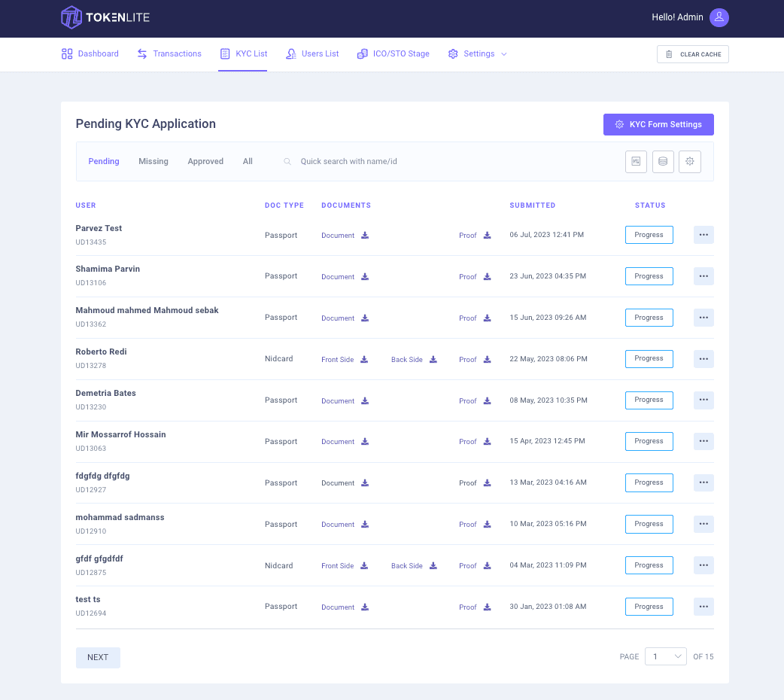Click the gear icon button in filter bar
Image resolution: width=784 pixels, height=700 pixels.
(x=689, y=162)
